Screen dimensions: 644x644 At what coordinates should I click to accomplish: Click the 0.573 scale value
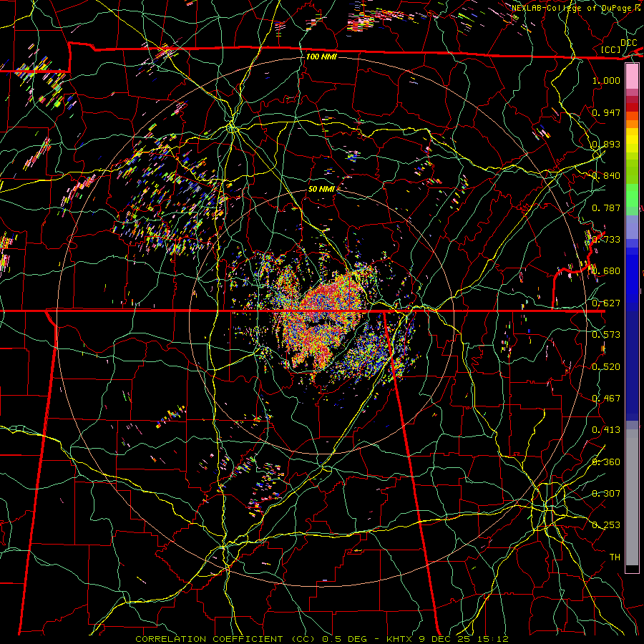click(x=606, y=335)
